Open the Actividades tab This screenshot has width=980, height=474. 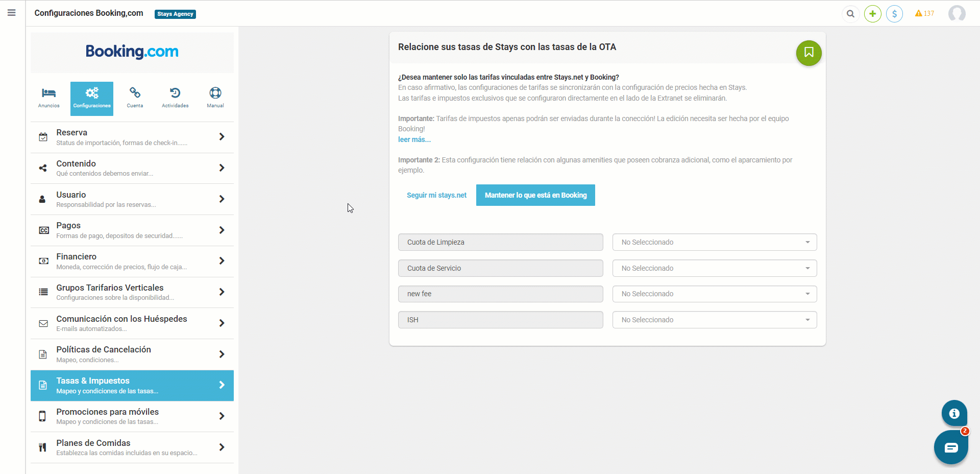[175, 99]
